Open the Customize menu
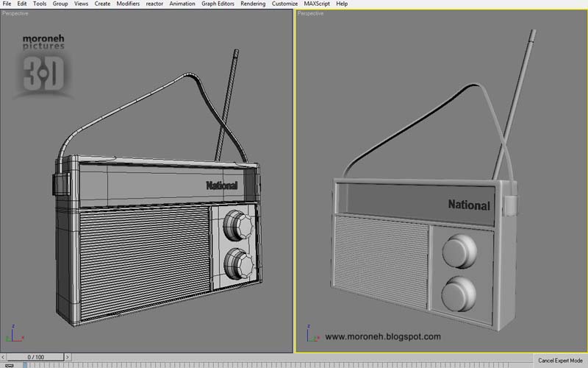 coord(284,4)
